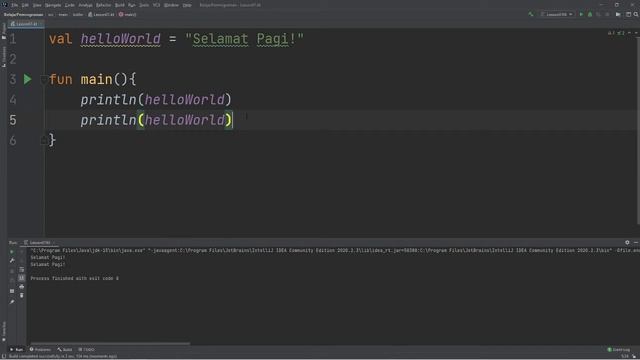Screen dimensions: 640x360
Task: Start debugging with the bug icon
Action: tap(590, 14)
